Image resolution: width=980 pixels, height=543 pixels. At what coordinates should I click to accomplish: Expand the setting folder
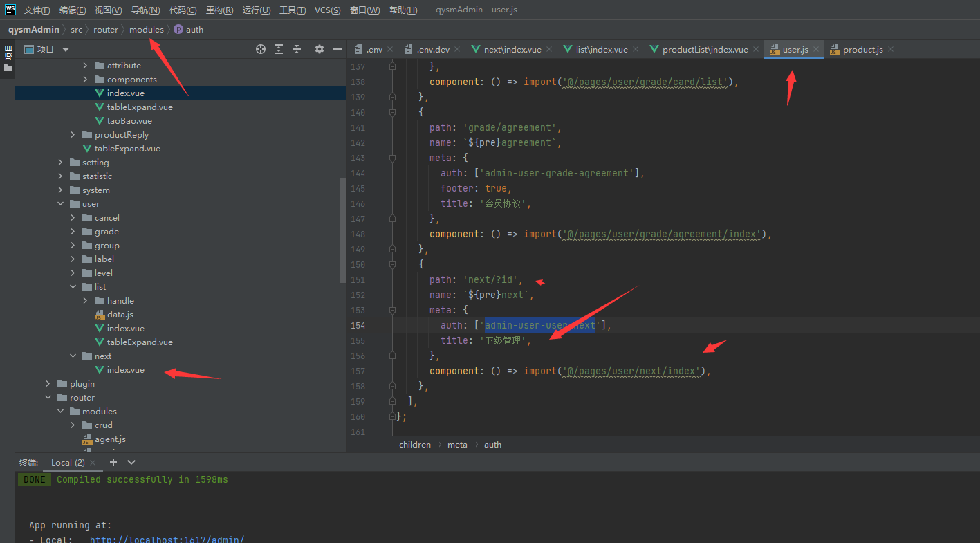point(61,163)
